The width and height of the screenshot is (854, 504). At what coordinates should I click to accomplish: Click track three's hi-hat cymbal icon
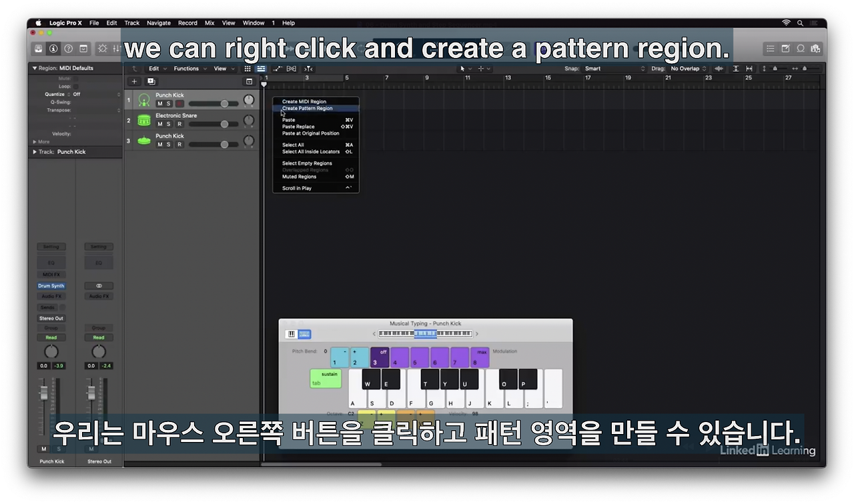click(143, 141)
